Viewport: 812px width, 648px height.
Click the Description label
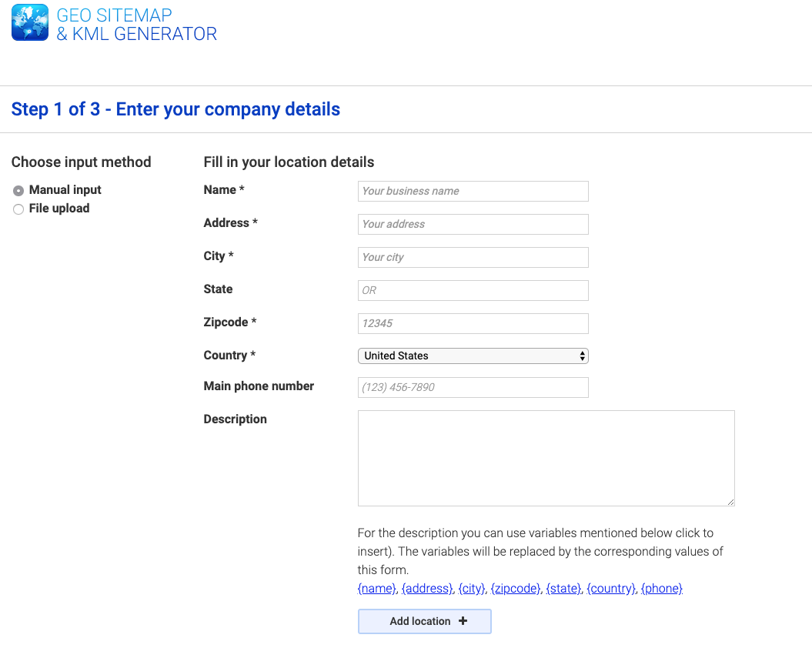coord(235,419)
